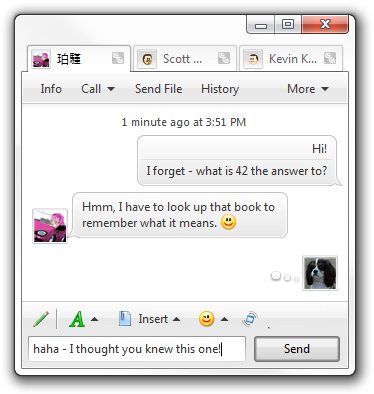Maximize the chat window
This screenshot has height=394, width=374.
288,24
